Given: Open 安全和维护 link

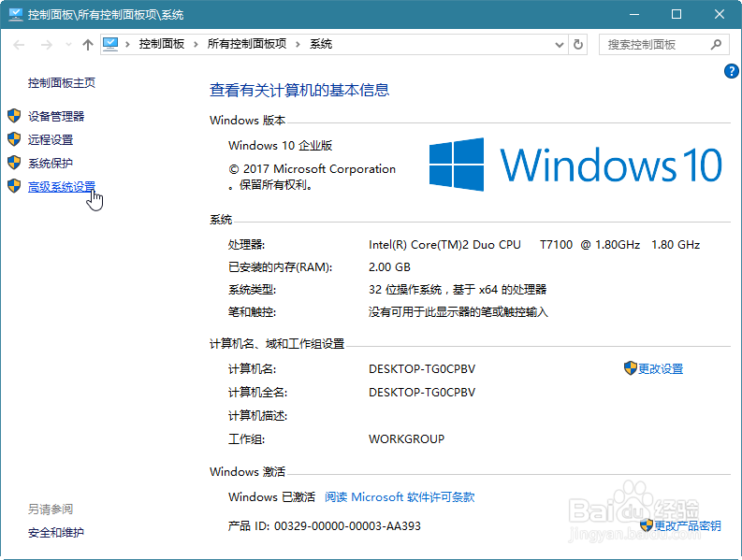Looking at the screenshot, I should 56,533.
